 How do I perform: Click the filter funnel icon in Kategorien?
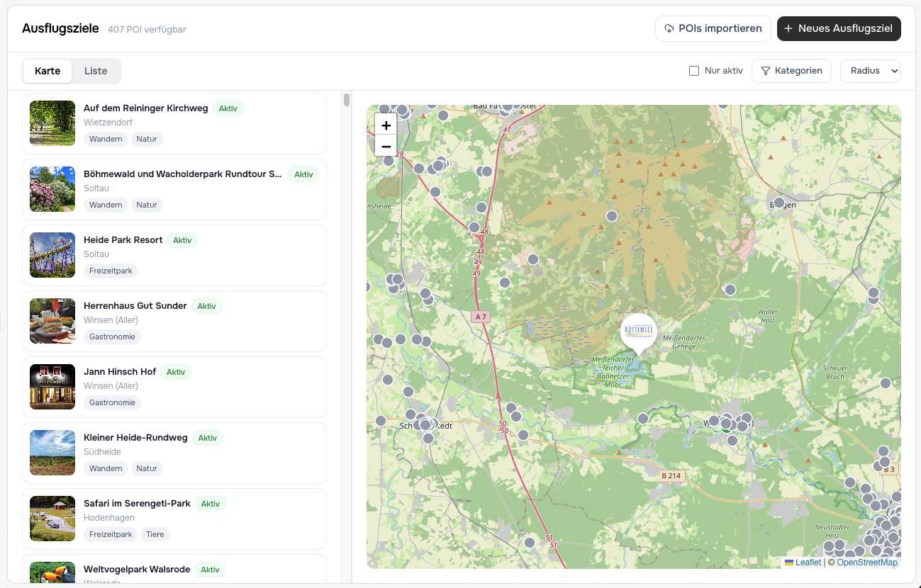[x=766, y=71]
